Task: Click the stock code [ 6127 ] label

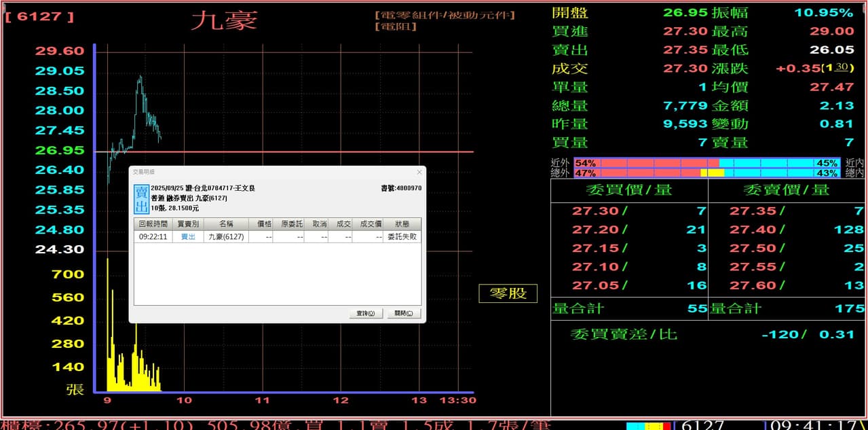Action: point(39,16)
